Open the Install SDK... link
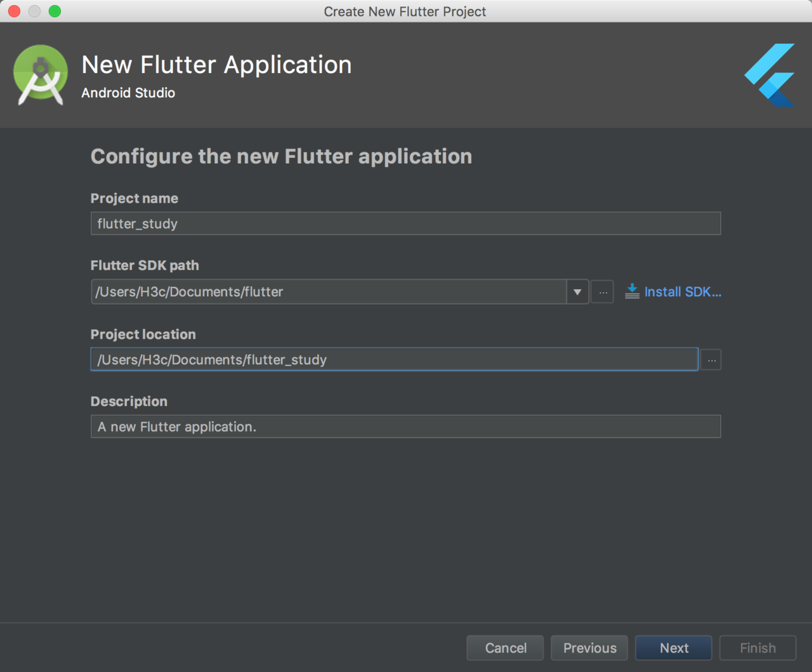812x672 pixels. 683,292
